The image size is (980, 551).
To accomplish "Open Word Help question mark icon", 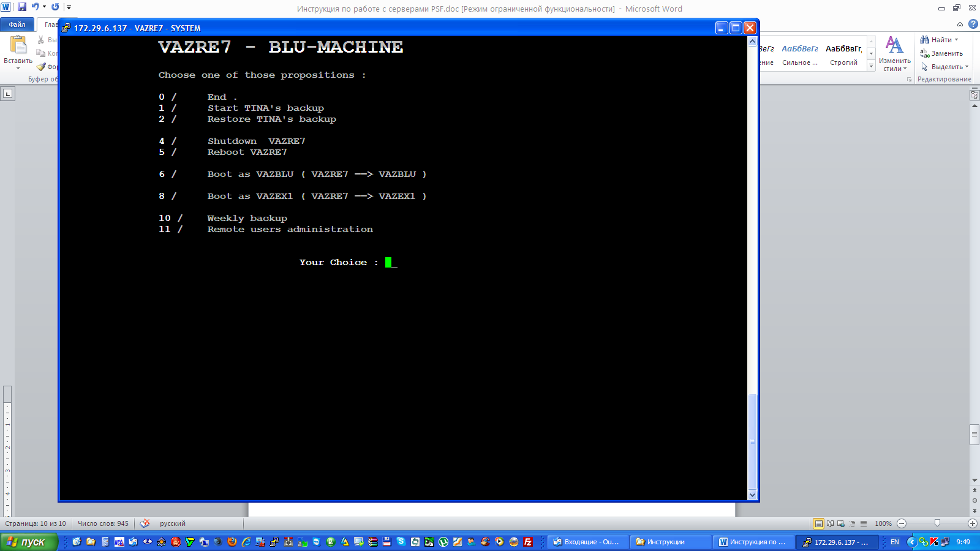I will (973, 24).
